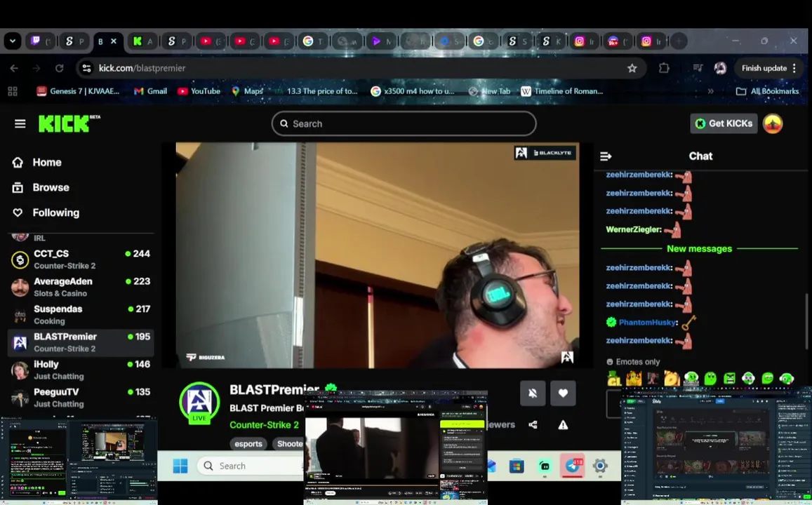Reload the kick.com page

(60, 68)
